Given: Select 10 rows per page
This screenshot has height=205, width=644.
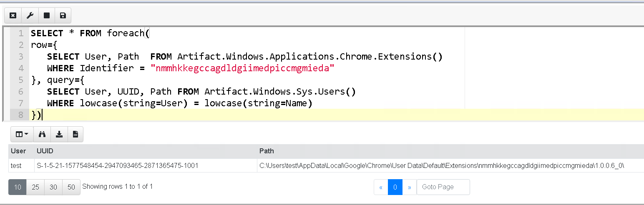Looking at the screenshot, I should click(18, 187).
